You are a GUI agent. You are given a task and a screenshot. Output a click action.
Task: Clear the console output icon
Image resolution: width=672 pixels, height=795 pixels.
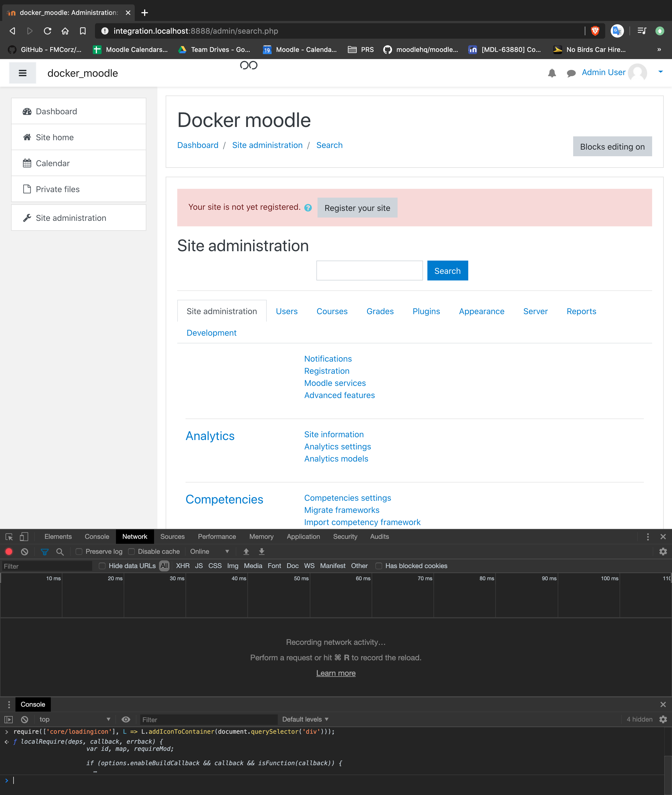point(24,719)
